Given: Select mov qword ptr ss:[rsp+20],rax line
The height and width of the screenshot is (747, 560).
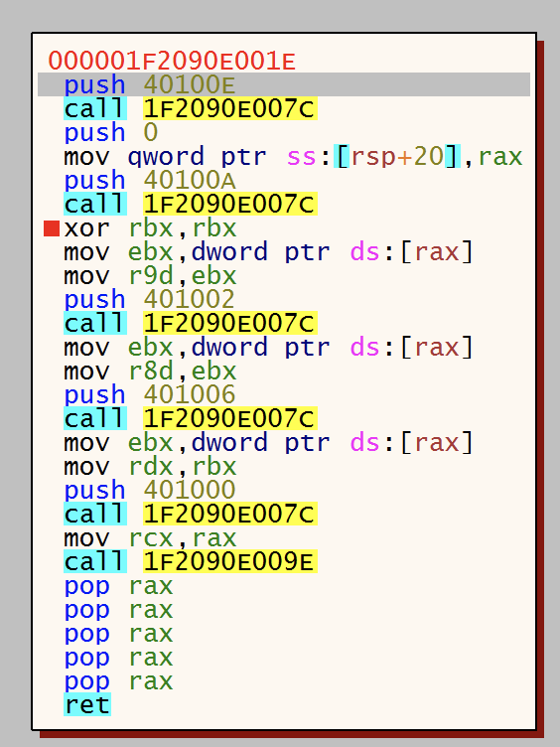Looking at the screenshot, I should pyautogui.click(x=293, y=156).
